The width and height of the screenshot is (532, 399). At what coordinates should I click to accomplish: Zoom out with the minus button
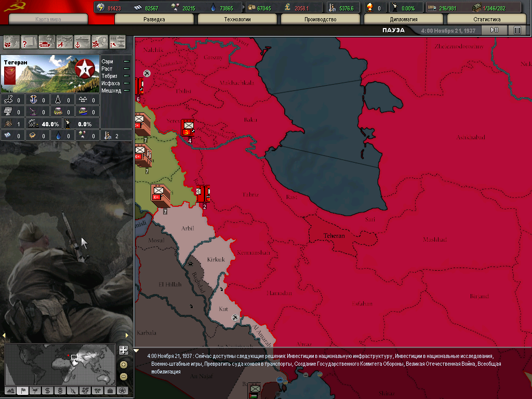pyautogui.click(x=124, y=377)
